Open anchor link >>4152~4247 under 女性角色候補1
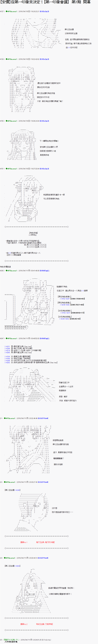Image resolution: width=98 pixels, height=644 pixels. coord(65,313)
